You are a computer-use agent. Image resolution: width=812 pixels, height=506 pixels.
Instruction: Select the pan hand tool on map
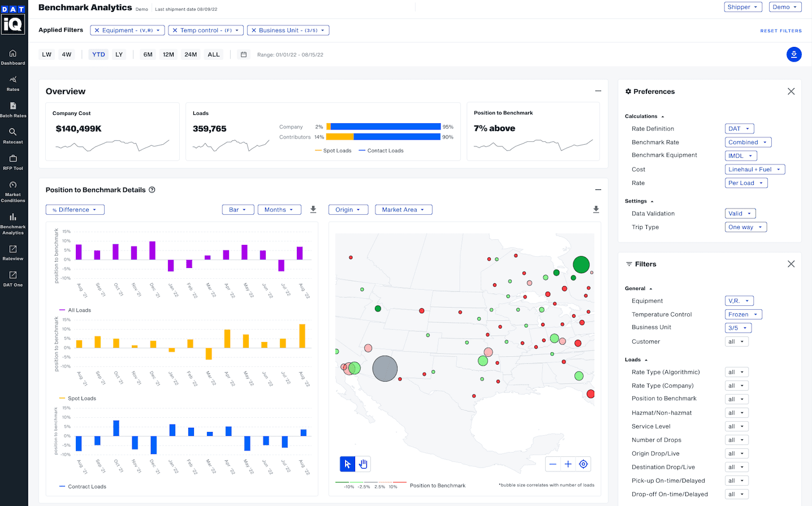(x=363, y=464)
